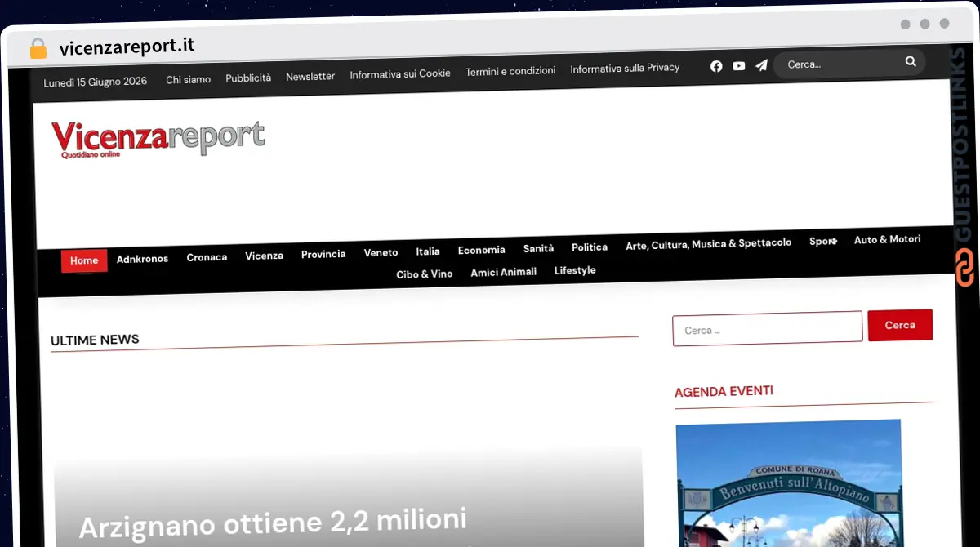Screen dimensions: 980x547
Task: Open the Lifestyle section
Action: [575, 270]
